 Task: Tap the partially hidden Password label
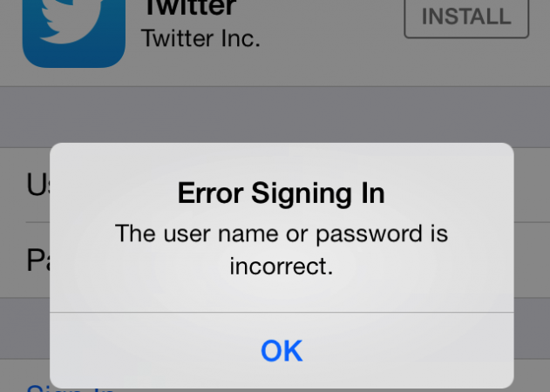click(37, 260)
